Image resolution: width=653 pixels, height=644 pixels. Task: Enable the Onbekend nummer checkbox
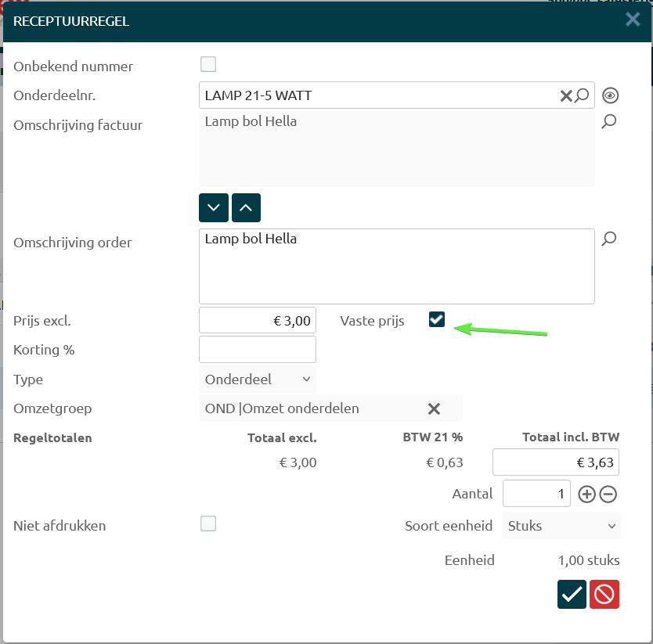tap(208, 64)
